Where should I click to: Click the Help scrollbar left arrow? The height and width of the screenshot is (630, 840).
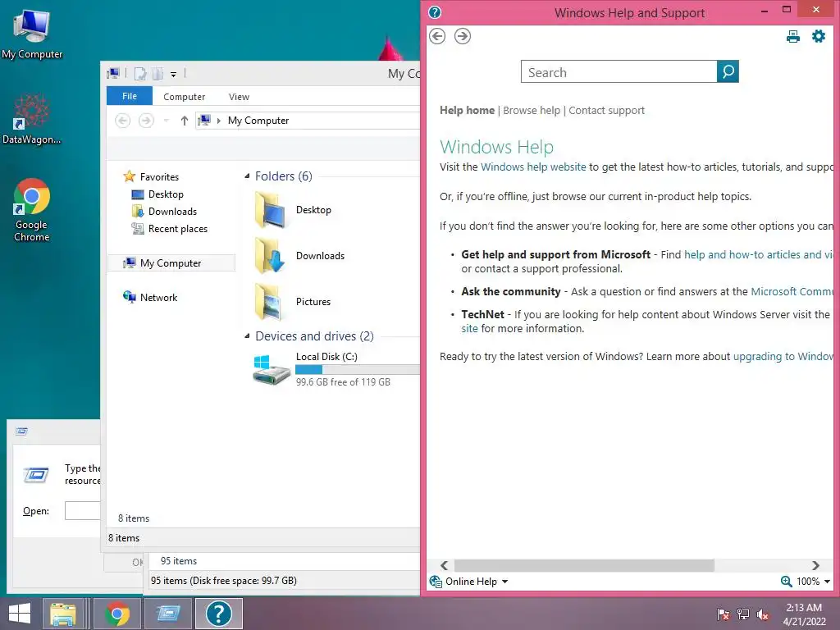(444, 566)
